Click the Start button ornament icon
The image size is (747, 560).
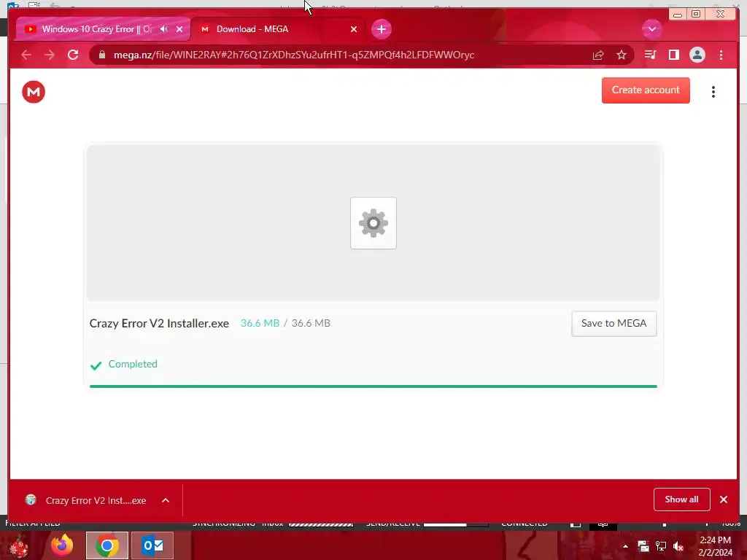(20, 546)
